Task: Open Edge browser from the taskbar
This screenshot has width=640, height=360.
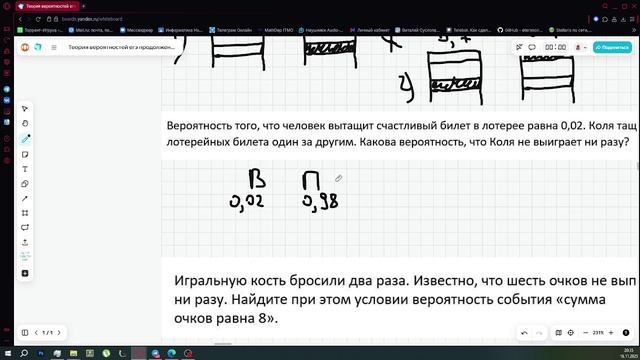Action: pyautogui.click(x=171, y=353)
